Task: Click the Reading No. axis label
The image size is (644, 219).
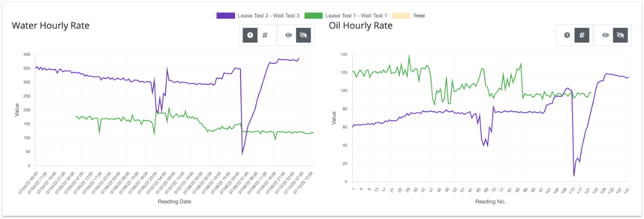Action: tap(490, 202)
